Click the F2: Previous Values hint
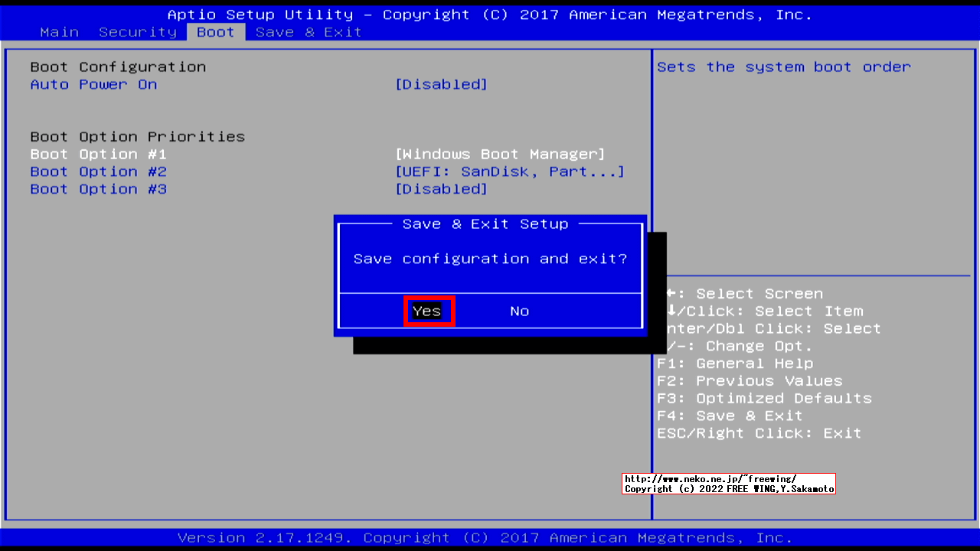Screen dimensions: 980x551 tap(750, 381)
